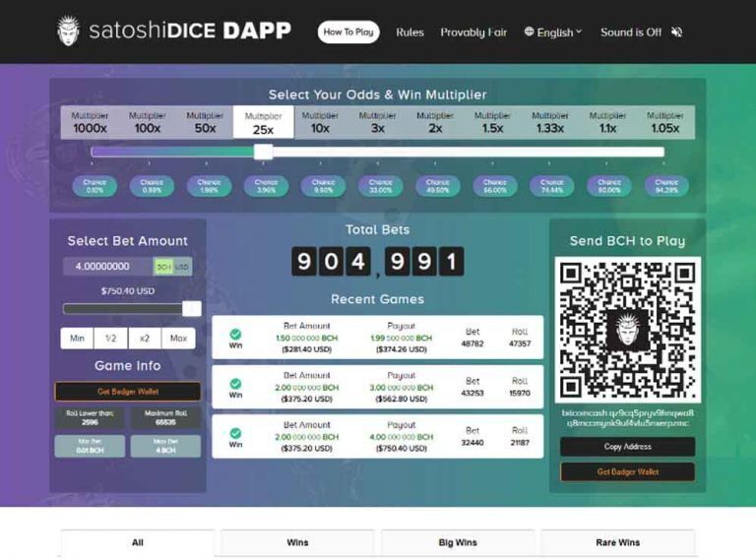Select the 1.05x multiplier

(x=664, y=122)
